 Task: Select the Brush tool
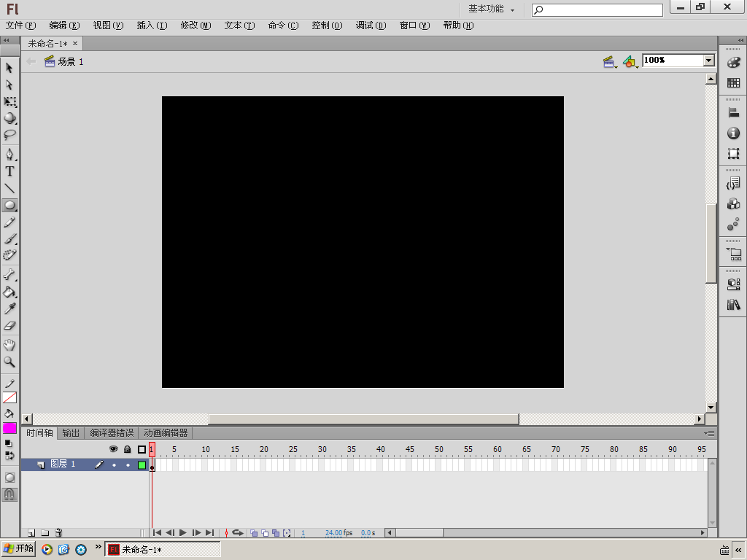pyautogui.click(x=9, y=238)
